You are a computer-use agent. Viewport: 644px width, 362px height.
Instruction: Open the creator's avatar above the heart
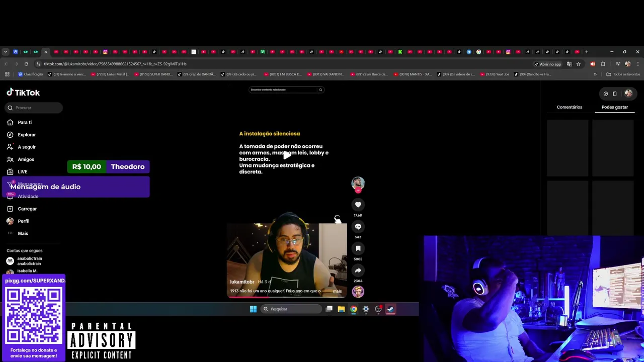click(358, 183)
